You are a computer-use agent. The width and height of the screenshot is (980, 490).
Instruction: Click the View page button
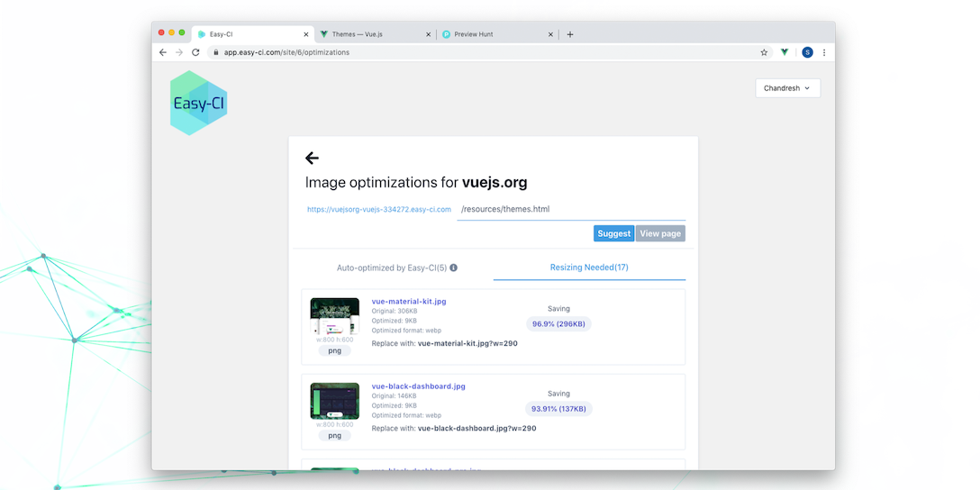tap(660, 234)
